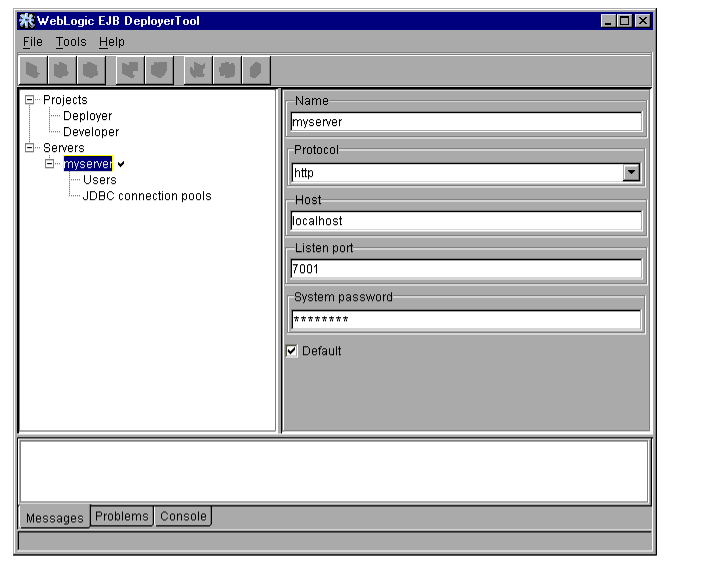Minimize the DeployerTool window
This screenshot has width=713, height=580.
click(608, 21)
